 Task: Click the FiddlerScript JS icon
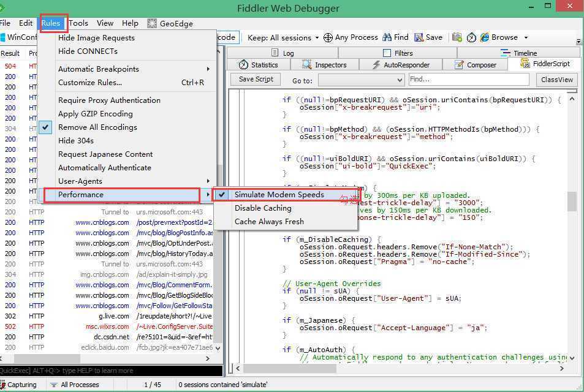pyautogui.click(x=525, y=64)
